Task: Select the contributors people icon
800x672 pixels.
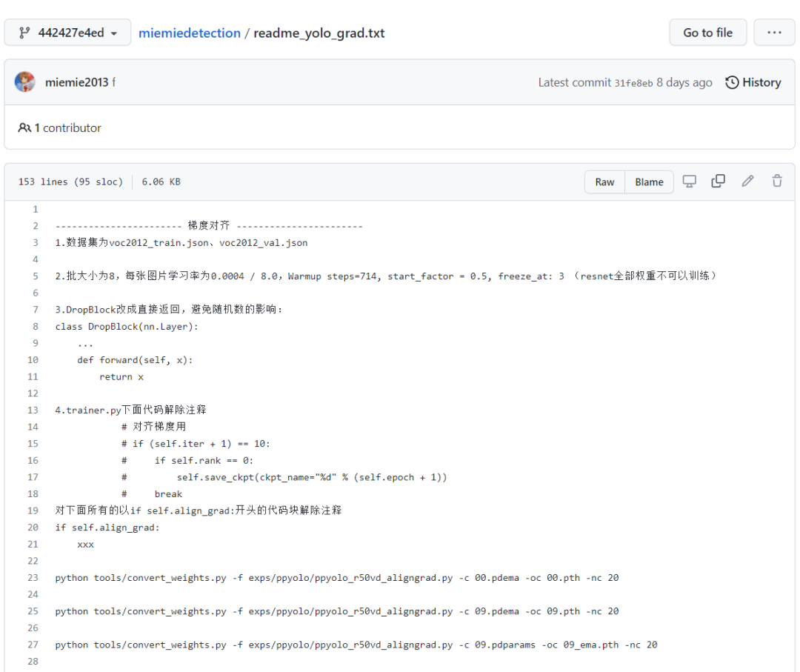Action: (26, 127)
